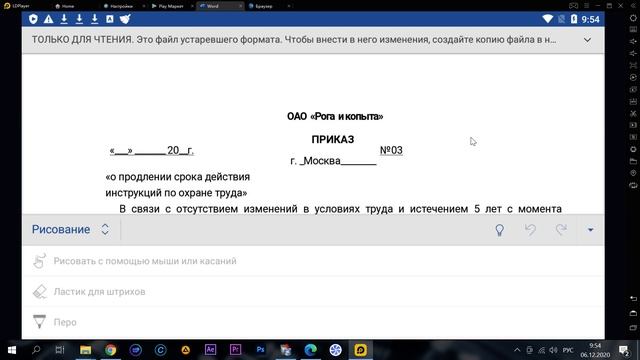Expand the read-only notification banner chevron
640x360 pixels.
point(587,40)
